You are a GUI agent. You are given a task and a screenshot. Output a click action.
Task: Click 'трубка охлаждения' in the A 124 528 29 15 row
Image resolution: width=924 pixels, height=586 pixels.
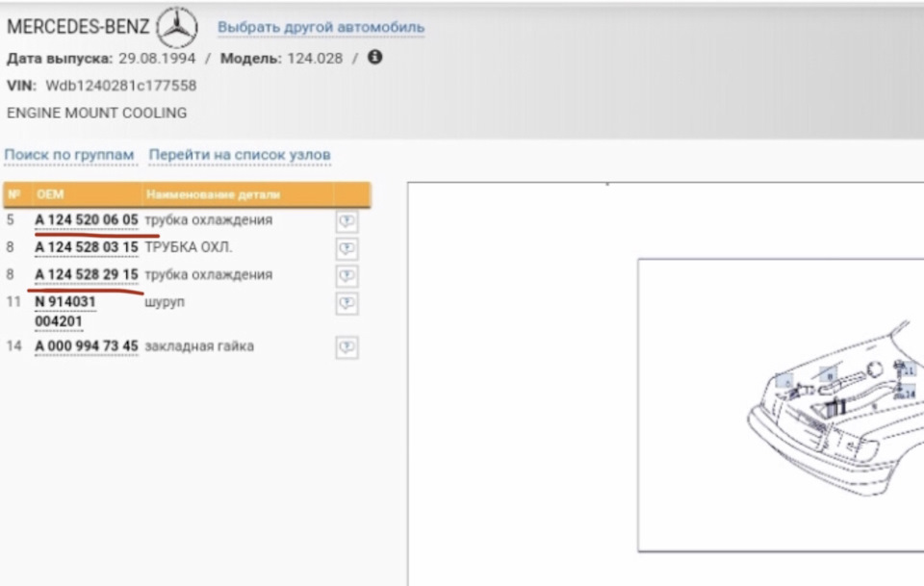(209, 274)
